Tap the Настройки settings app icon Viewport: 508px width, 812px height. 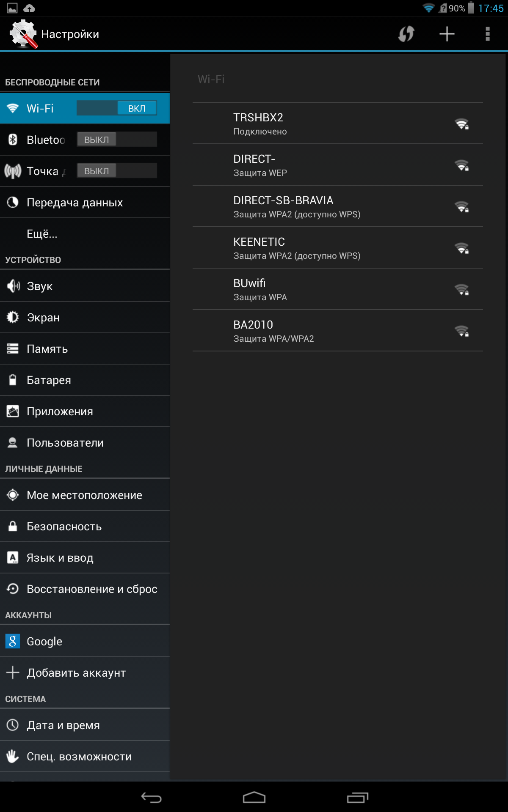pos(24,34)
